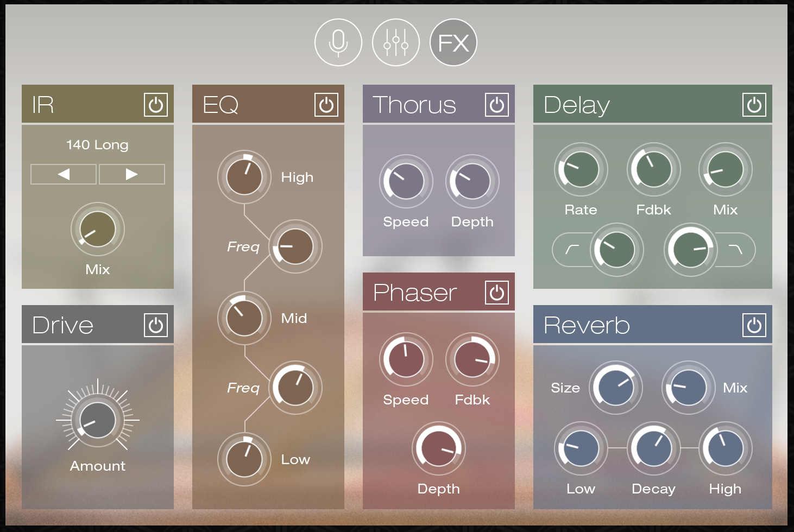Click the Reverb Decay knob
Screen dimensions: 794x532
coord(654,448)
